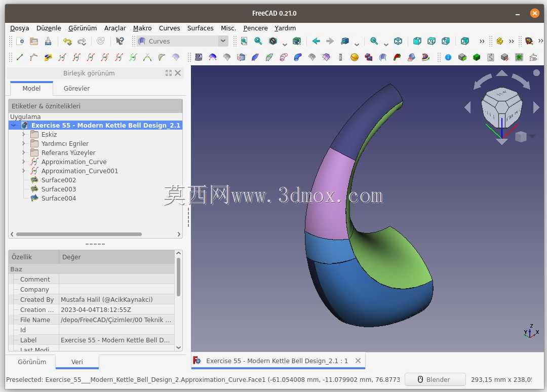Select Surface002 in the model tree

click(x=58, y=180)
